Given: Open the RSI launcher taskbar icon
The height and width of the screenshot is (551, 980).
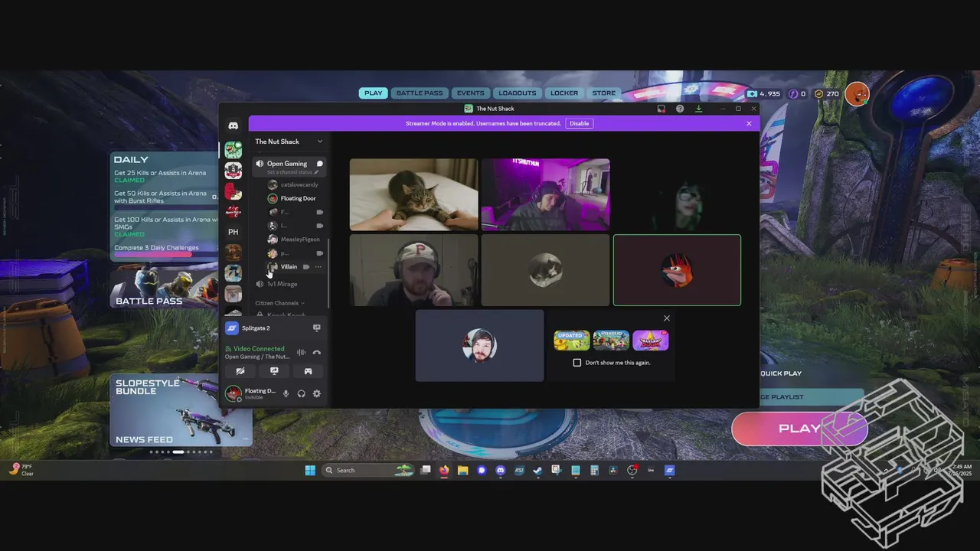Looking at the screenshot, I should click(x=519, y=470).
